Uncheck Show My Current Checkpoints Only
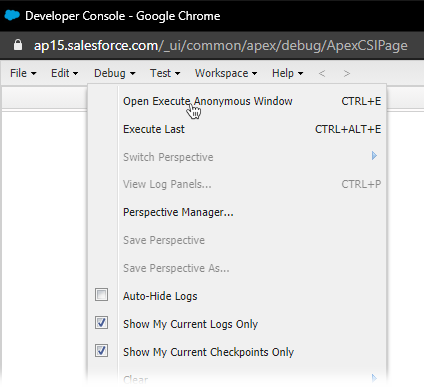Viewport: 424px width, 387px height. pyautogui.click(x=101, y=351)
